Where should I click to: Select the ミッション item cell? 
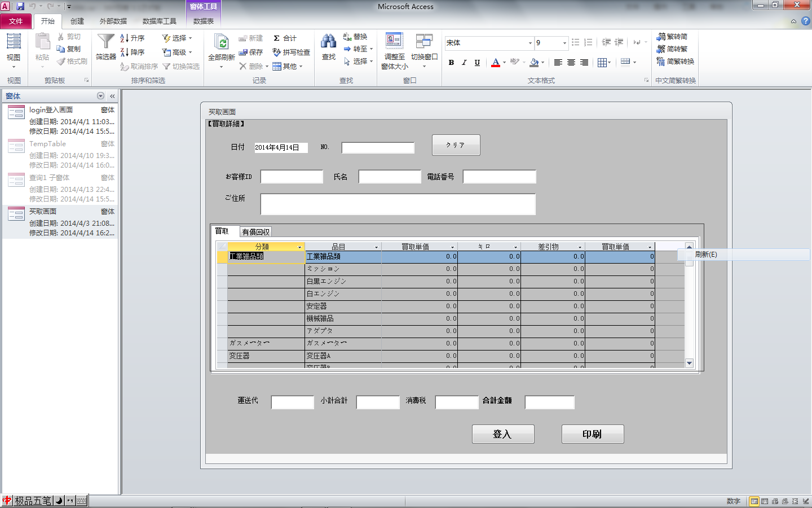343,269
